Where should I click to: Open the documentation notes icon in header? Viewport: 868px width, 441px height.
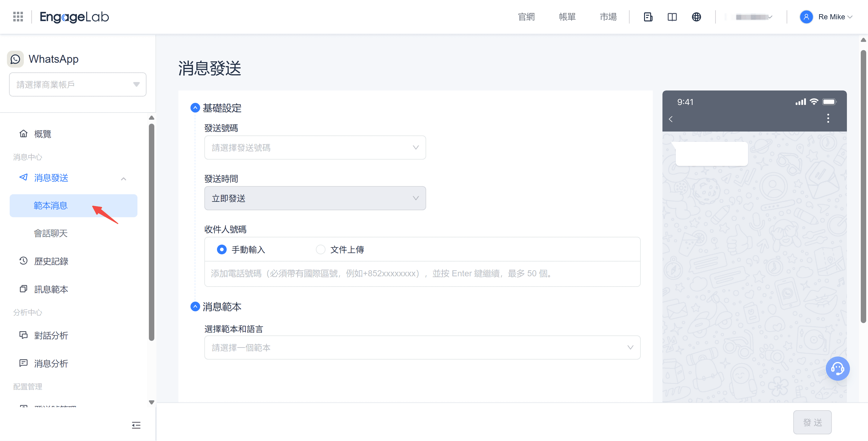coord(648,17)
